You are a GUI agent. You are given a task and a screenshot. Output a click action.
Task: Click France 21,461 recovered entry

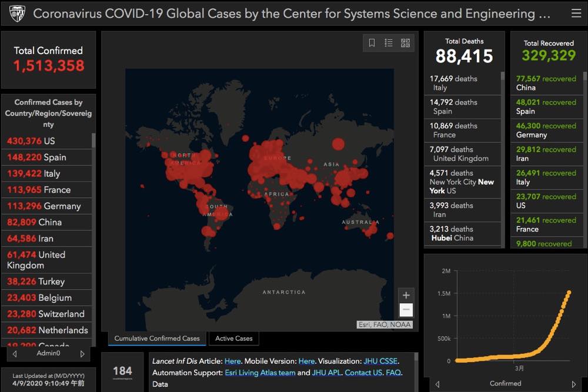pyautogui.click(x=547, y=225)
